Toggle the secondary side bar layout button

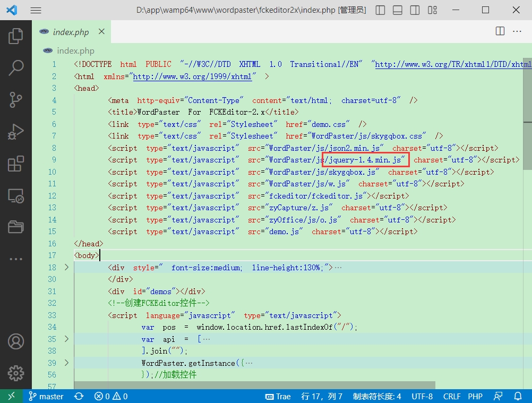[x=415, y=10]
